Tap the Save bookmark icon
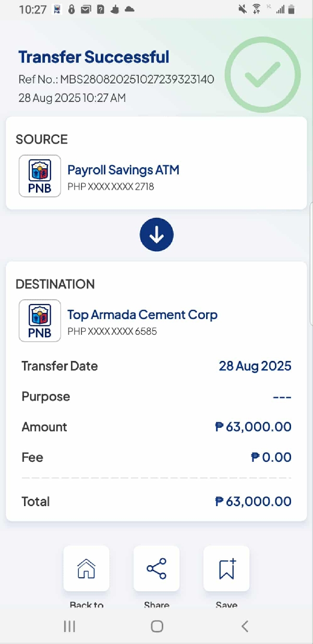This screenshot has height=644, width=313. coord(226,568)
